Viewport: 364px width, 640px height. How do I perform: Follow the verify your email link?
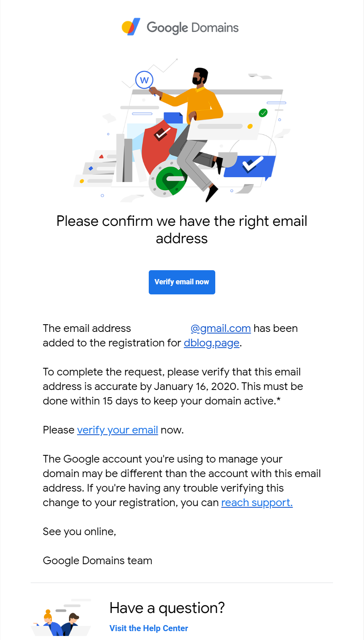(x=117, y=430)
